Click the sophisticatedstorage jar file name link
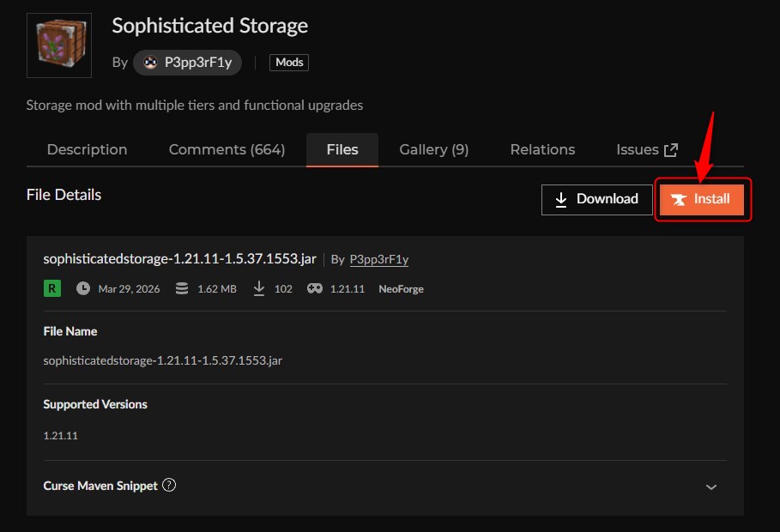This screenshot has width=780, height=532. [x=178, y=258]
